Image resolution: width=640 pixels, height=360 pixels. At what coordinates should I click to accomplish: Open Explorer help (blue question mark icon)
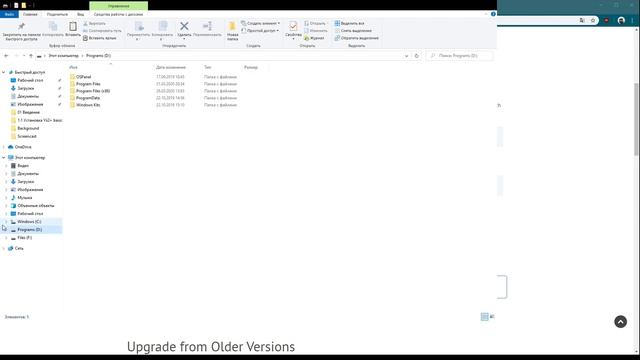tap(493, 14)
